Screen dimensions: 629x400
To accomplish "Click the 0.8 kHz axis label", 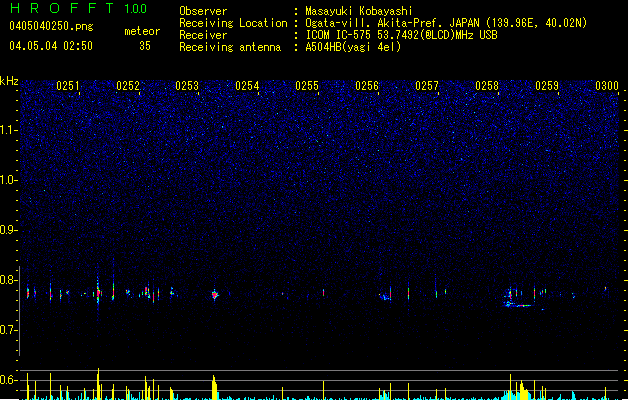I will click(x=9, y=280).
